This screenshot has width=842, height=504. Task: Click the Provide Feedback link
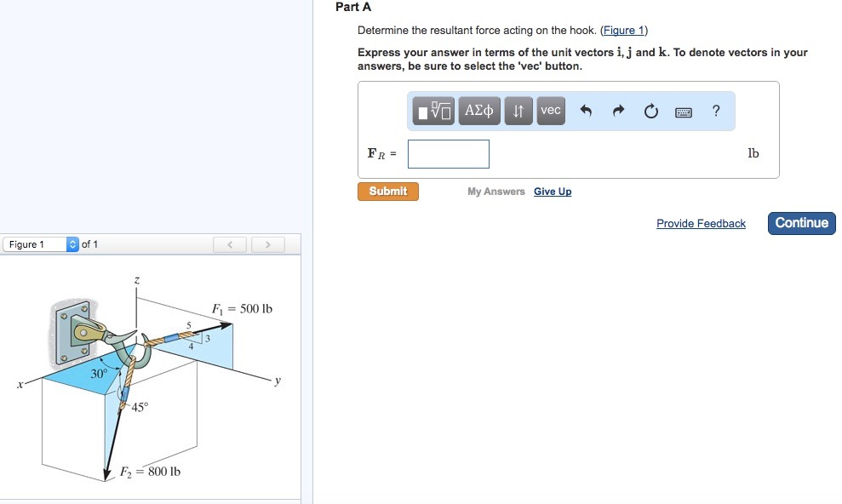(701, 223)
